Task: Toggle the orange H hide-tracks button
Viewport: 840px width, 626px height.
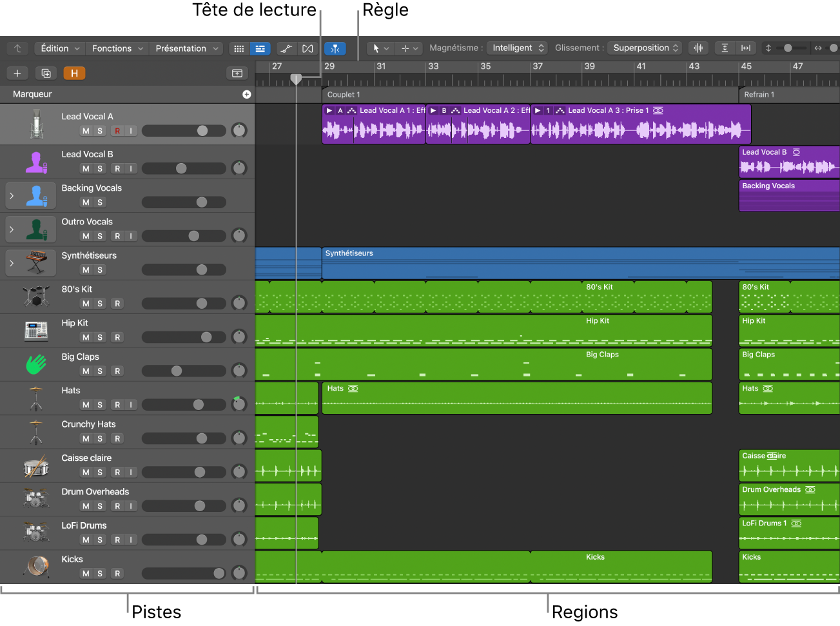Action: coord(74,73)
